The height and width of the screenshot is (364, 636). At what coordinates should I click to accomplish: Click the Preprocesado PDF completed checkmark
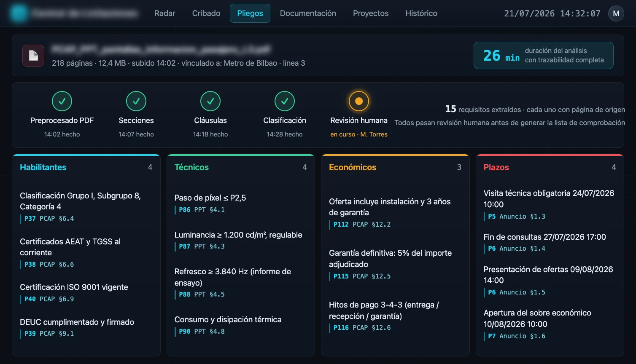(62, 101)
